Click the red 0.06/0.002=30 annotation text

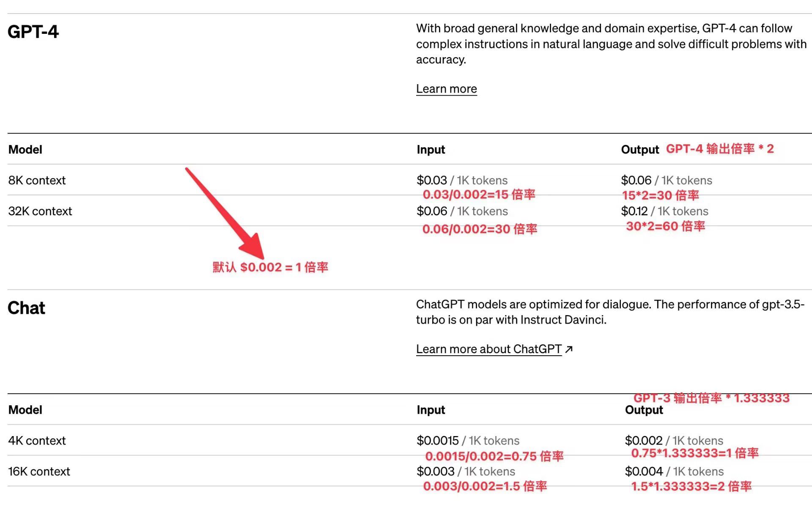pyautogui.click(x=480, y=229)
